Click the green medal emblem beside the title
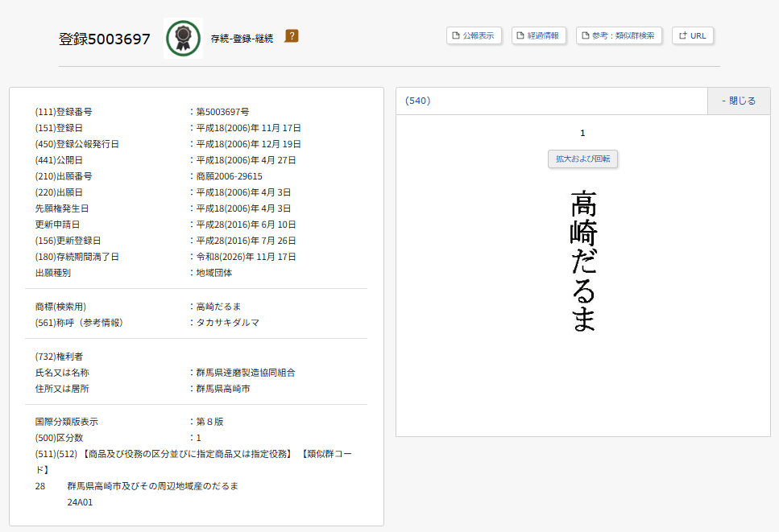The height and width of the screenshot is (532, 779). coord(183,35)
